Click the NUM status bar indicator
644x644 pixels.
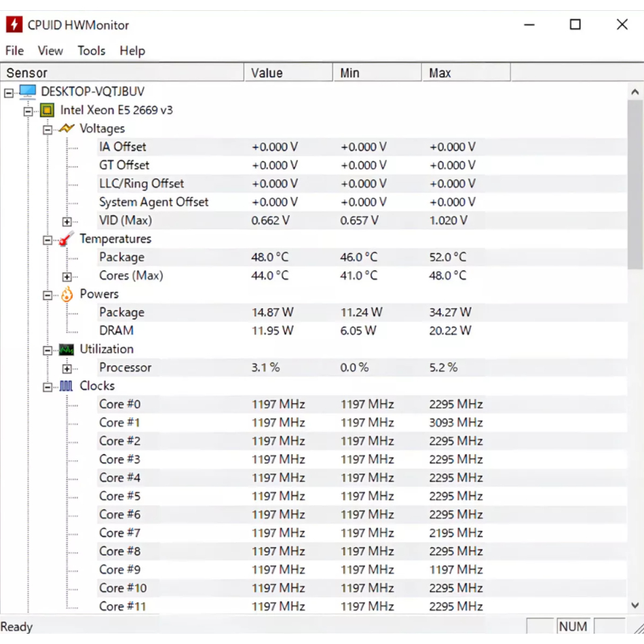[573, 626]
